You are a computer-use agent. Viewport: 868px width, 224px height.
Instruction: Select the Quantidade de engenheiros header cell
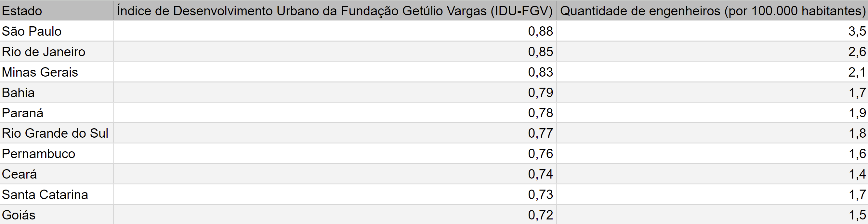(x=712, y=10)
